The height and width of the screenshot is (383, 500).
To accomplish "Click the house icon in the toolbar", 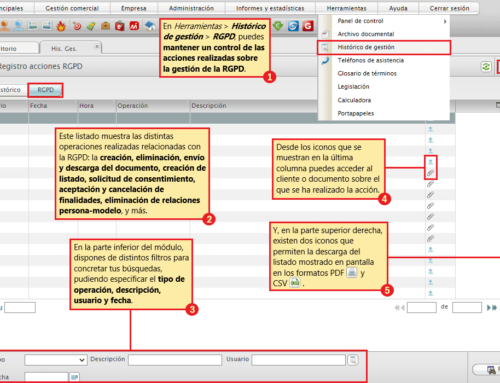I will (x=150, y=26).
